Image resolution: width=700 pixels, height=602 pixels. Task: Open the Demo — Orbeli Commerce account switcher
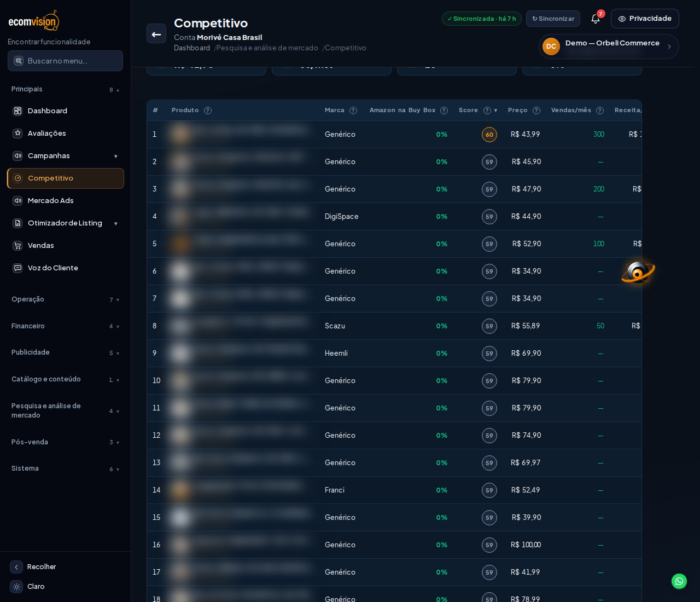click(x=609, y=47)
